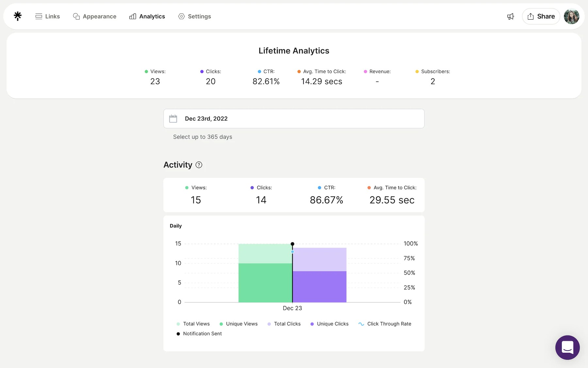Click the Appearance shapes icon
The height and width of the screenshot is (368, 588).
(76, 16)
